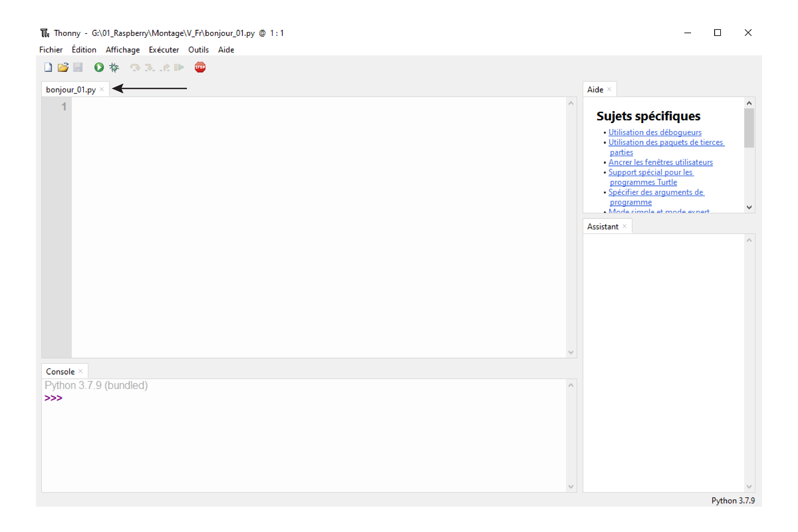Click the Step into toolbar icon
This screenshot has height=532, width=798.
[150, 67]
